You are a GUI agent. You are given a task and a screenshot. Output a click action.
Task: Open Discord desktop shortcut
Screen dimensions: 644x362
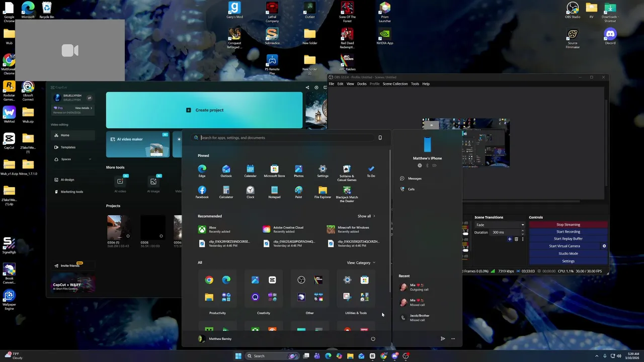(x=610, y=36)
